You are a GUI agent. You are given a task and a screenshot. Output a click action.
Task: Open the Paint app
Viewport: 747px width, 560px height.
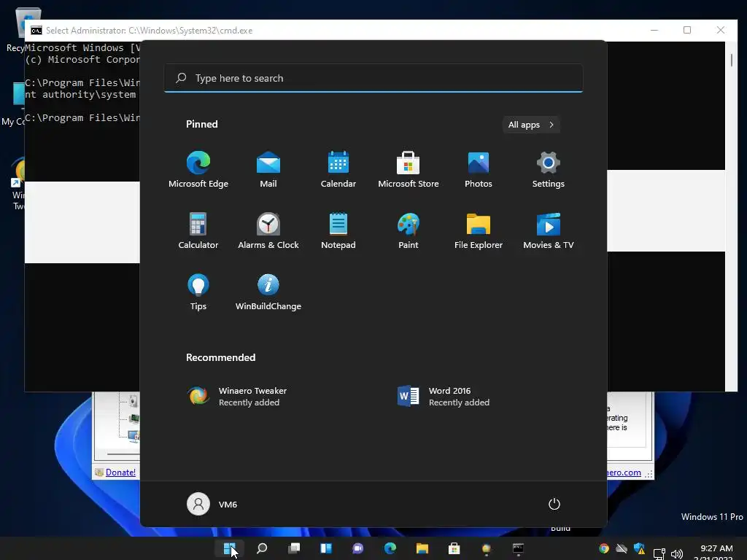click(x=409, y=230)
